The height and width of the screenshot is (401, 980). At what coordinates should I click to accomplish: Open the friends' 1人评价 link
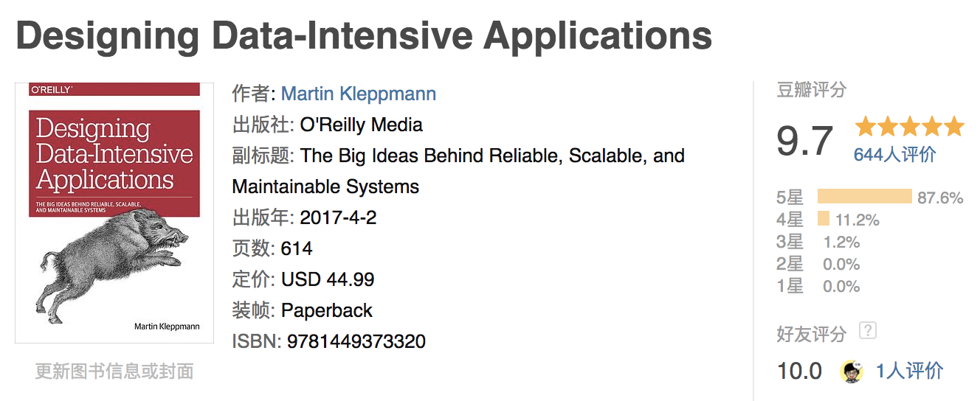pyautogui.click(x=909, y=371)
